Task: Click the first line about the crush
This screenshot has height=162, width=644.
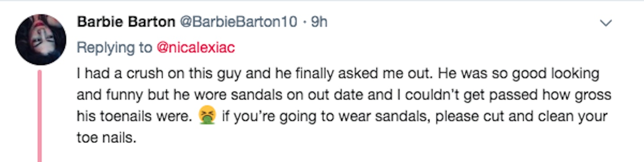Action: pos(338,74)
